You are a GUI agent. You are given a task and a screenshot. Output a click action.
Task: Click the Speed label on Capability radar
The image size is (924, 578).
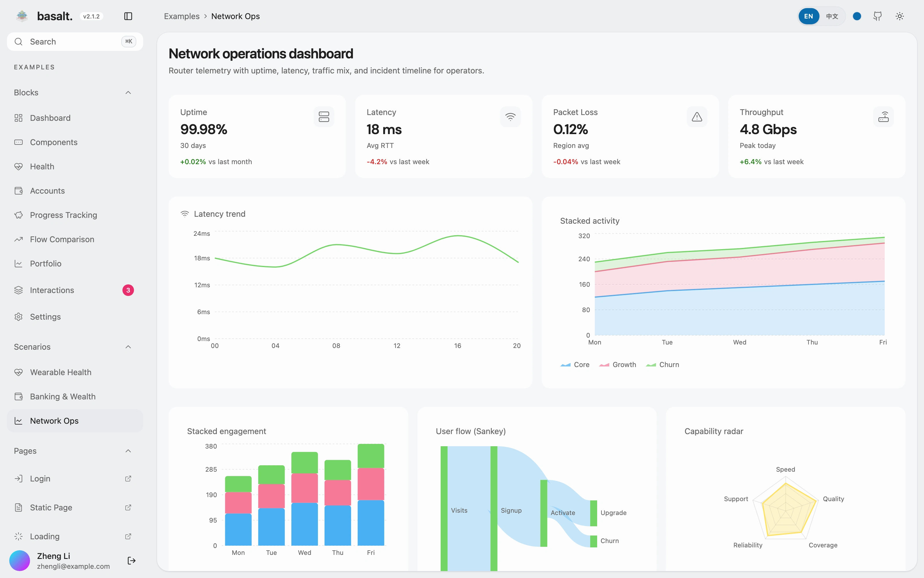[x=785, y=469]
